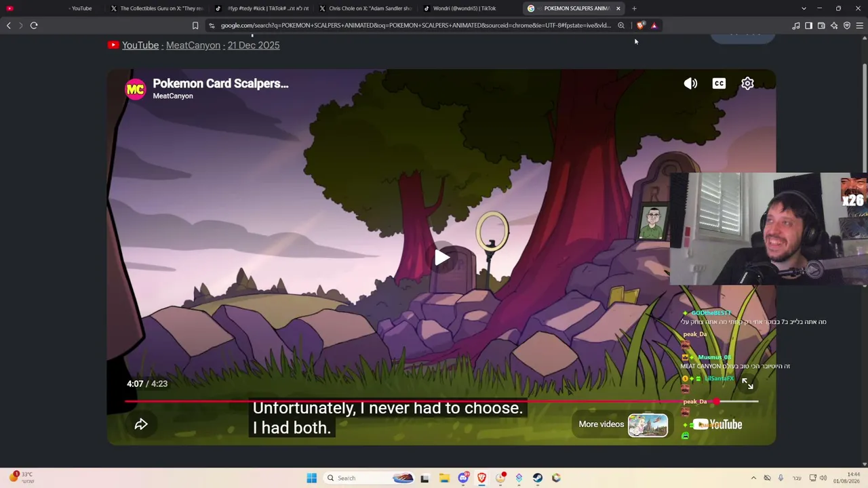This screenshot has width=868, height=488.
Task: Reload the current page
Action: [x=34, y=26]
